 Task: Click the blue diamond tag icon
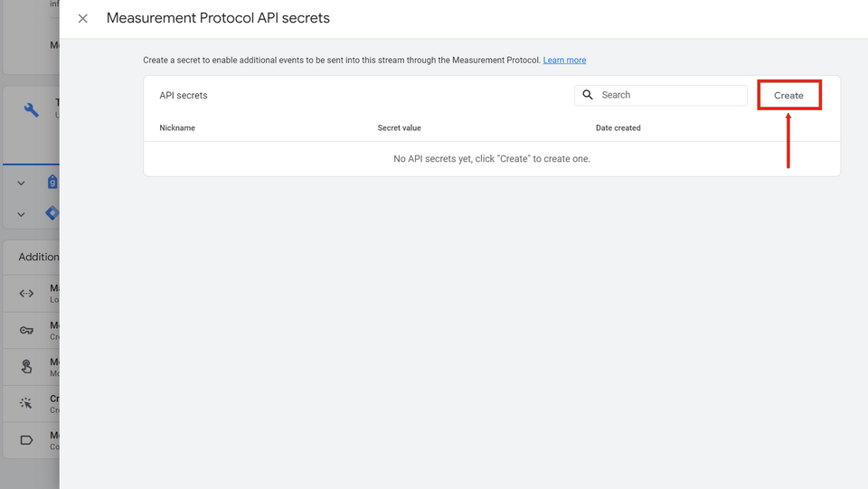tap(52, 213)
